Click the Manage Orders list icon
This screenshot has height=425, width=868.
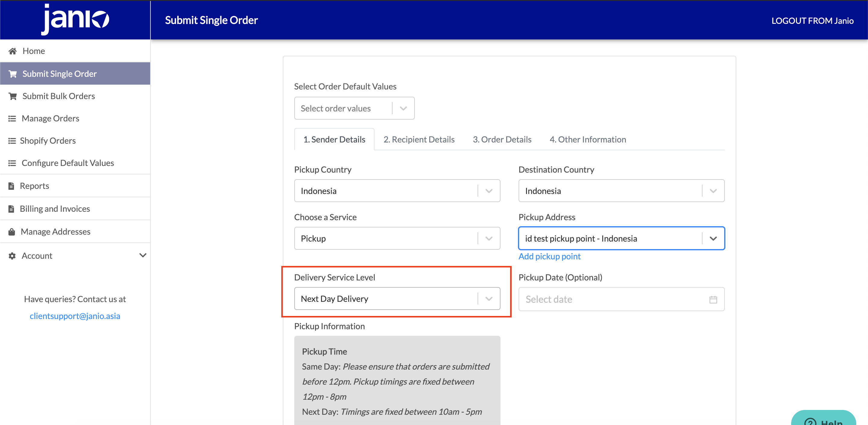tap(12, 119)
